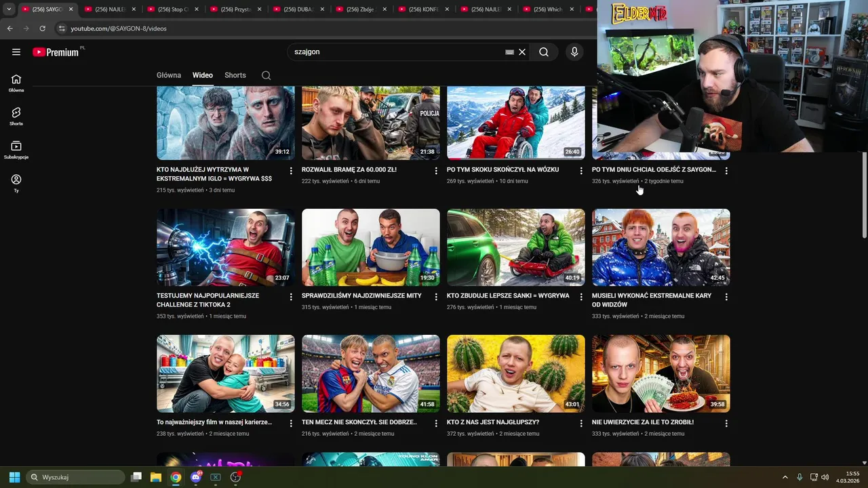868x488 pixels.
Task: Open options for ROZWALIŁ BRAMĘ video
Action: 436,171
